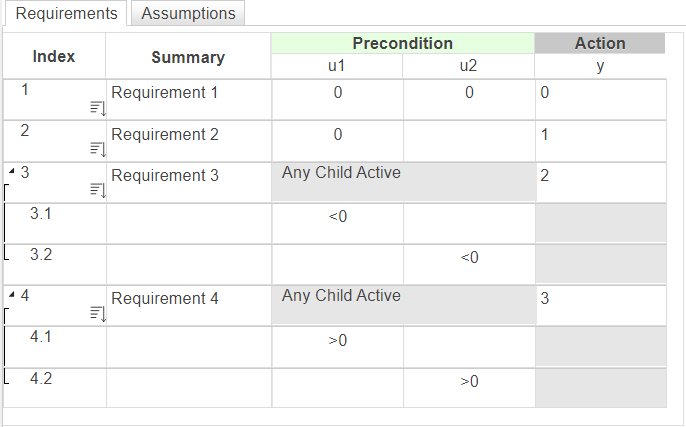
Task: Click the icon in Requirement 2 index cell
Action: 97,149
